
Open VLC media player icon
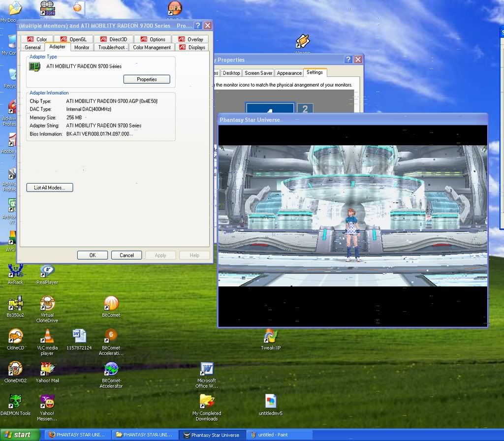pos(47,342)
